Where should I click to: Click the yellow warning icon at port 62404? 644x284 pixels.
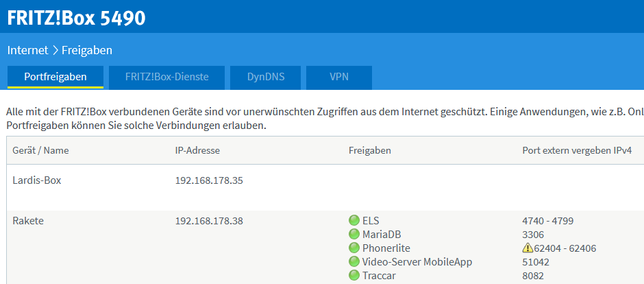528,248
